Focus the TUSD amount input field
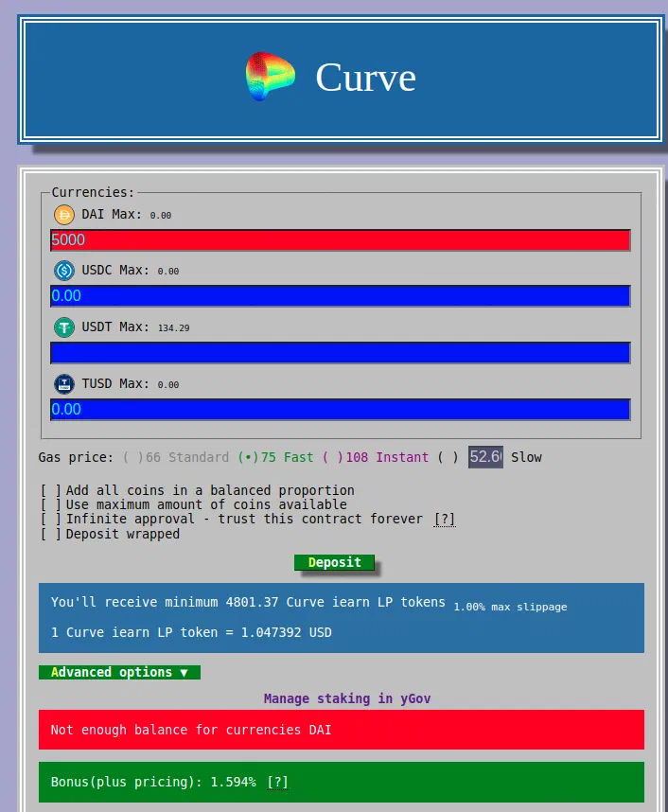 click(341, 409)
